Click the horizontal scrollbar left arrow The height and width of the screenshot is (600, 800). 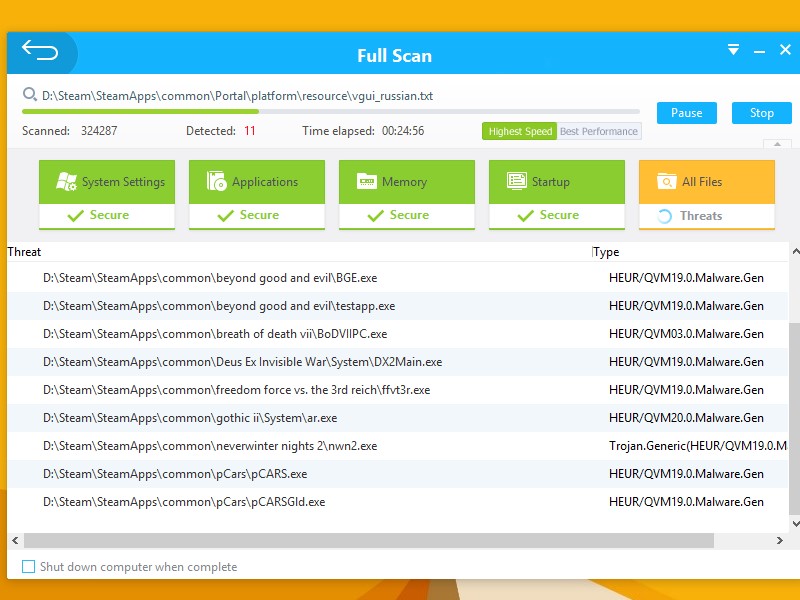click(15, 540)
